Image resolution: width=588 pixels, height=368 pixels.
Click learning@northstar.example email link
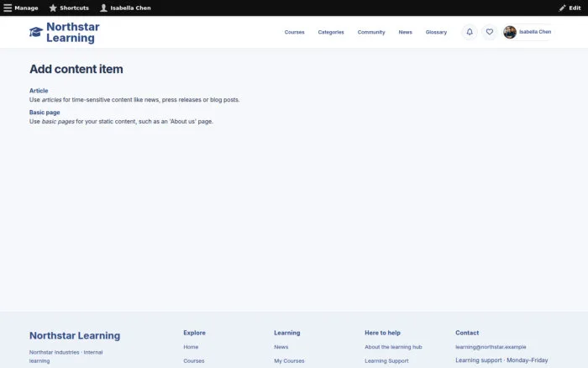tap(491, 347)
